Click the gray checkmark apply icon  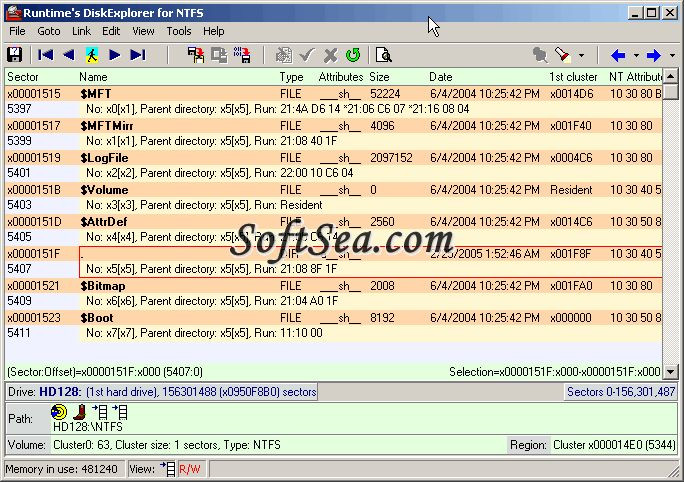(307, 55)
